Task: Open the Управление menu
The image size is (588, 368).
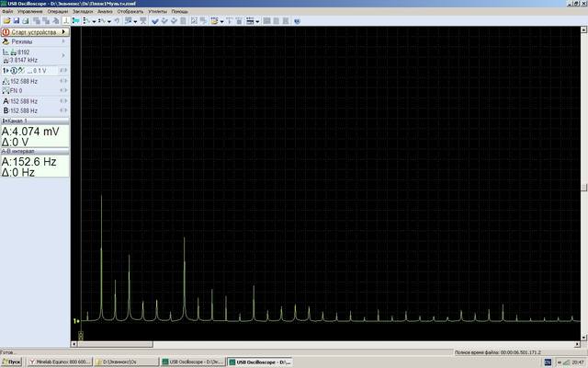Action: 30,12
